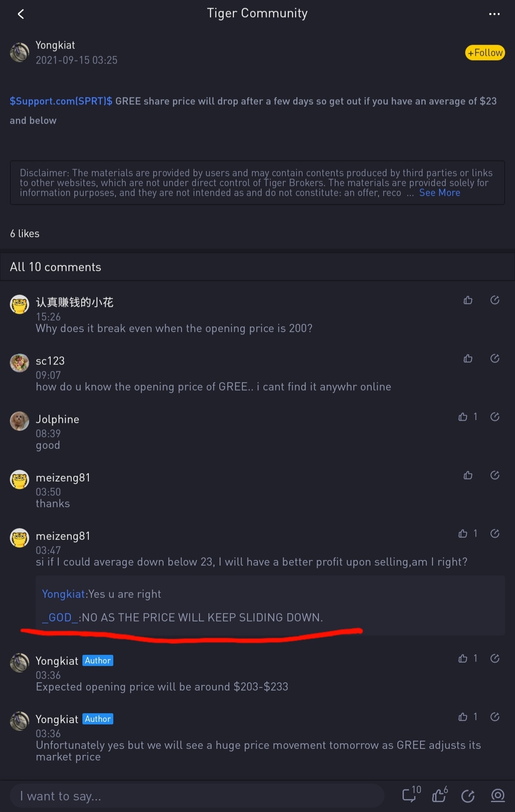Share Jolphine's 'good' comment

click(x=495, y=417)
